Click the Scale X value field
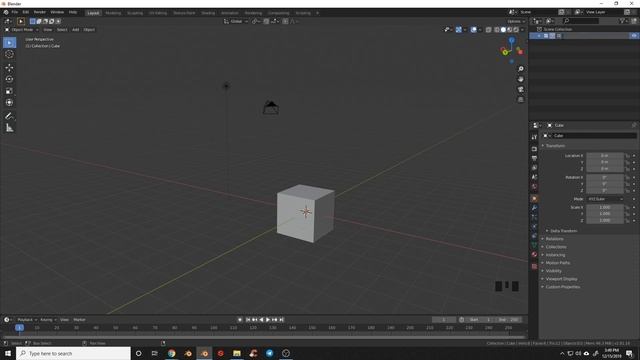 coord(605,207)
